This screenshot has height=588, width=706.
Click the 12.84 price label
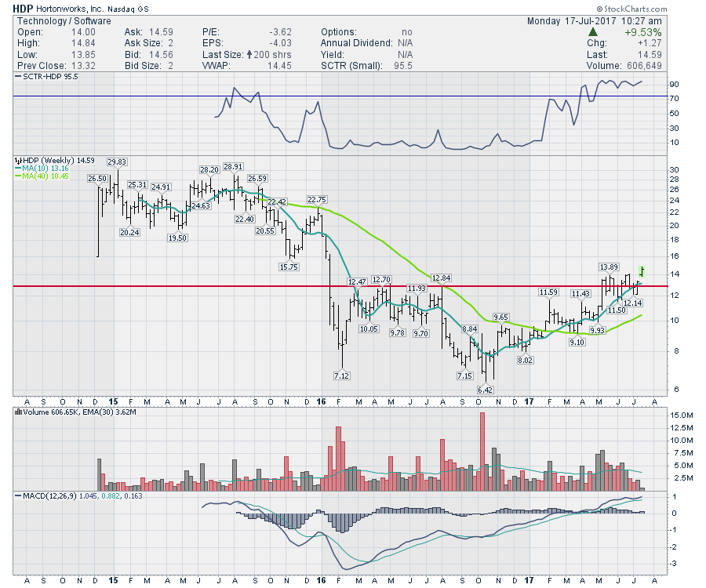click(441, 278)
